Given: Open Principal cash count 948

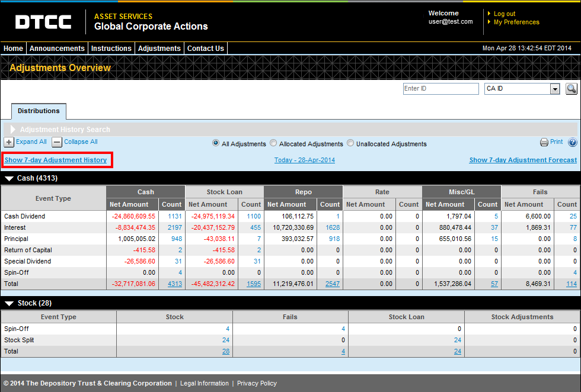Looking at the screenshot, I should 177,239.
